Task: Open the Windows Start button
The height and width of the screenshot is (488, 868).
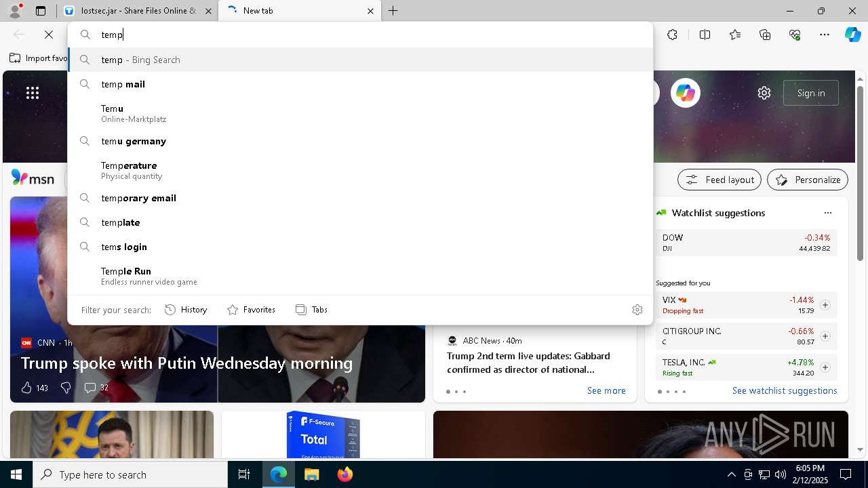Action: pos(16,474)
